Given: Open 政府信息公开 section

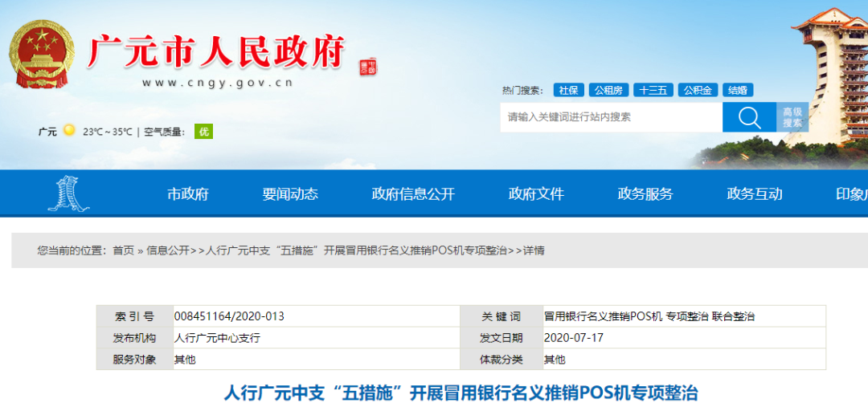Looking at the screenshot, I should [413, 194].
